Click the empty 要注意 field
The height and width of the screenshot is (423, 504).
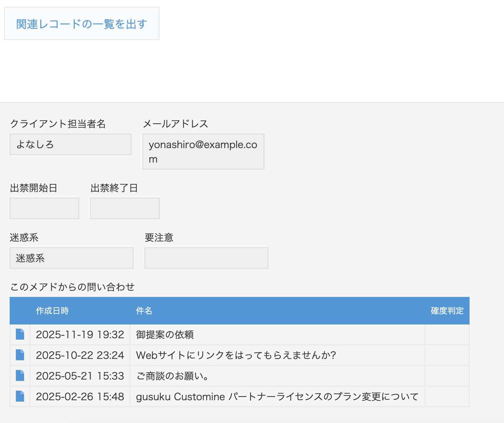tap(207, 258)
